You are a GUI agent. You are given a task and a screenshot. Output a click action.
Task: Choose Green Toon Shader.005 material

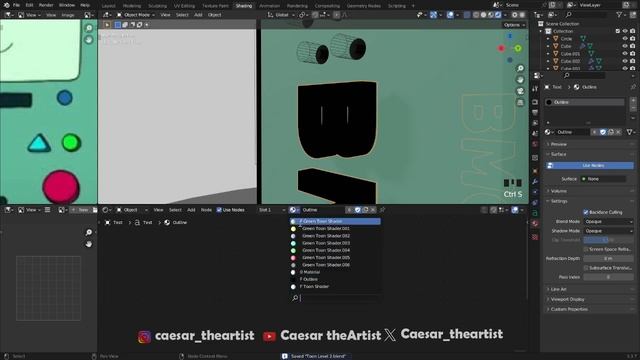coord(335,258)
